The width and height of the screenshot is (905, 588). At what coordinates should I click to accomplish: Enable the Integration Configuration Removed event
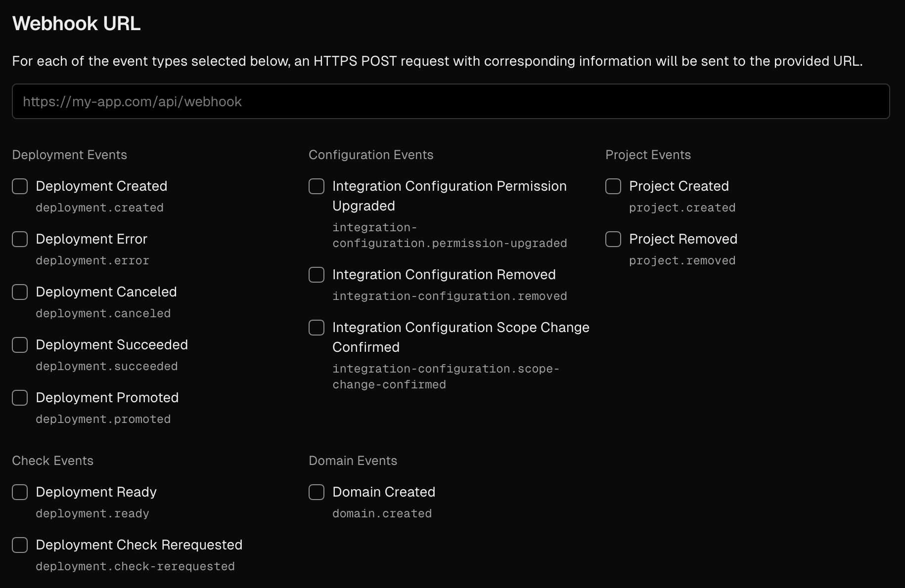(x=316, y=275)
